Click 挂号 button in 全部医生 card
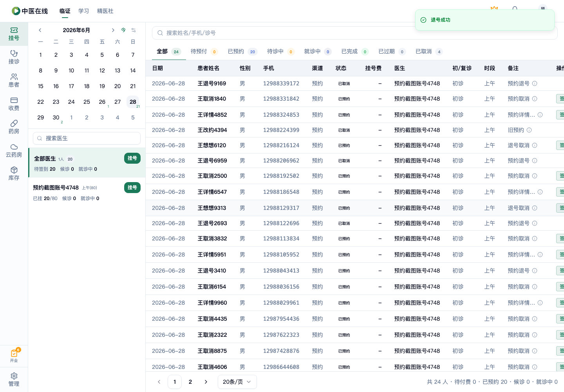This screenshot has width=564, height=392. 132,158
